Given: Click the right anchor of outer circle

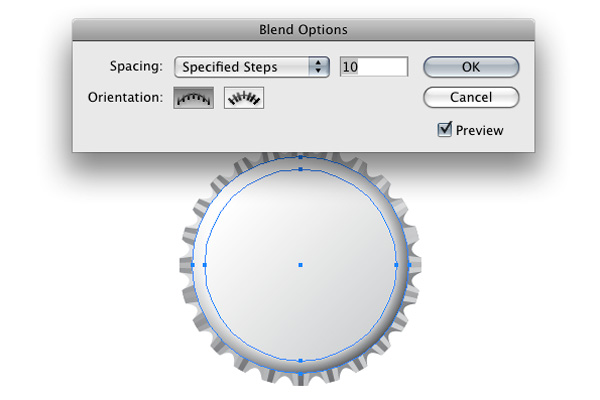Looking at the screenshot, I should (x=409, y=265).
